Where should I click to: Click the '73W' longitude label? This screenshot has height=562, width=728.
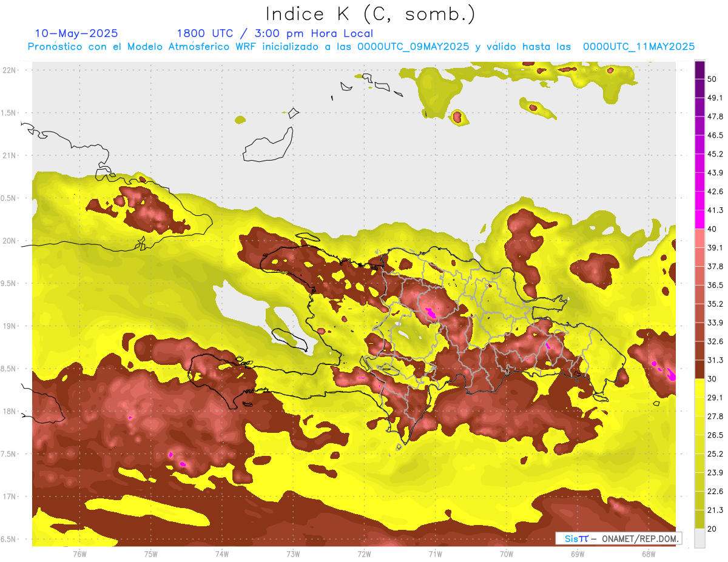(293, 554)
